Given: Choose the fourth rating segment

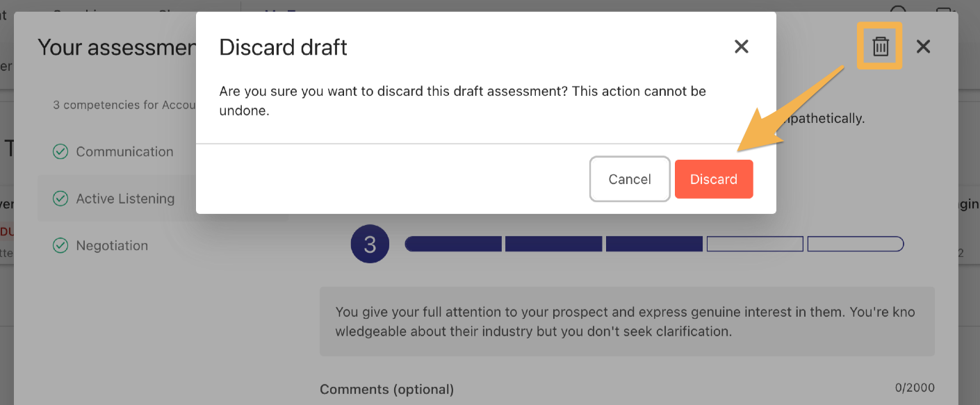Looking at the screenshot, I should [x=755, y=244].
